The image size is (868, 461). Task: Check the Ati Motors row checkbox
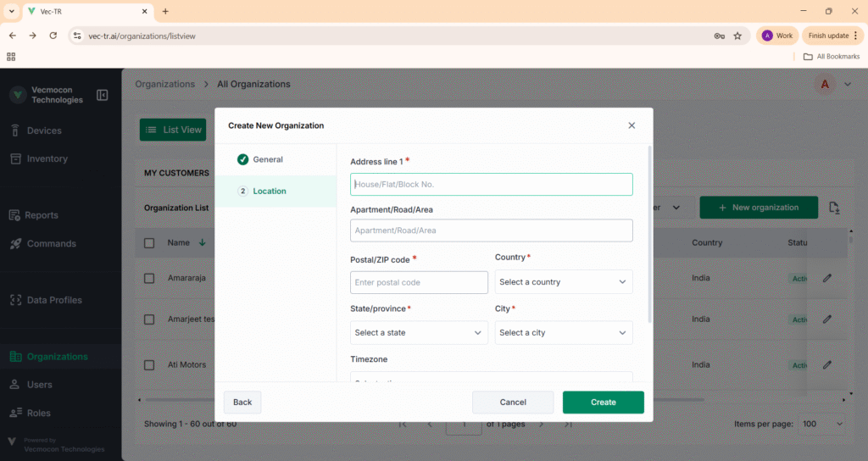click(149, 365)
